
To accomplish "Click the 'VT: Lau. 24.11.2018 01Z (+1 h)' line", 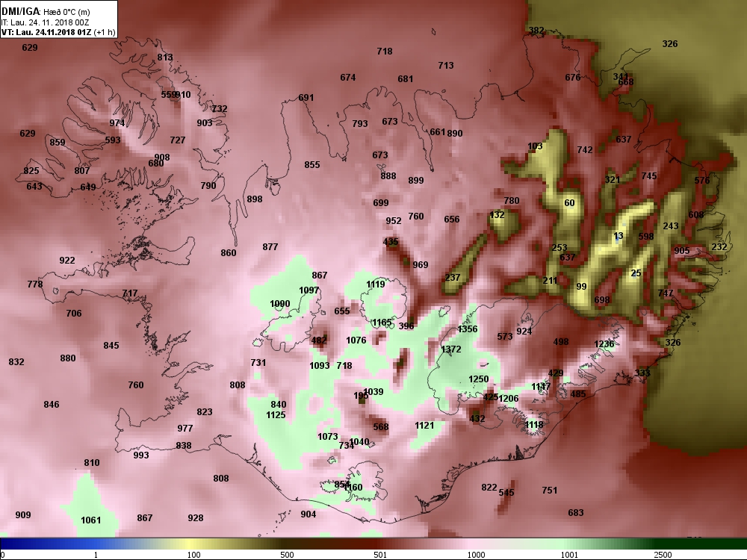I will click(58, 32).
